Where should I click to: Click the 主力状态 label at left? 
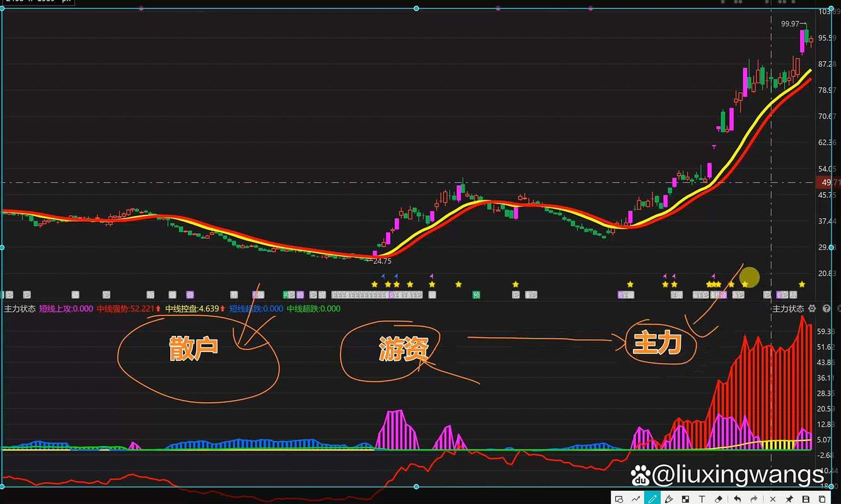pyautogui.click(x=20, y=309)
